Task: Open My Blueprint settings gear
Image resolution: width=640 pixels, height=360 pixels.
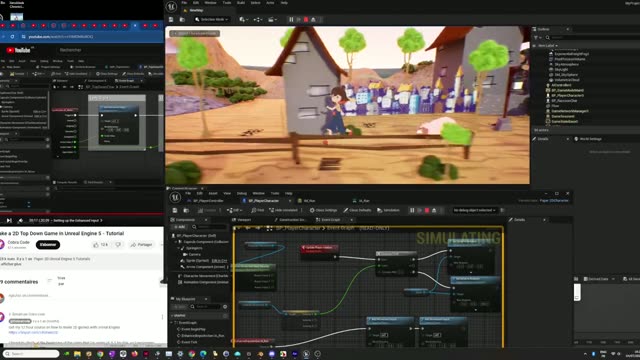Action: pos(225,307)
